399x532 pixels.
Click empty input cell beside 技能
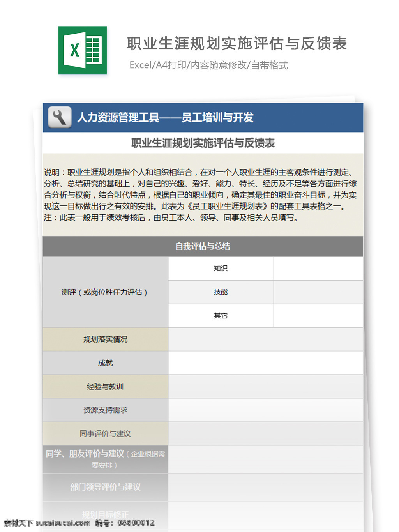[x=318, y=292]
